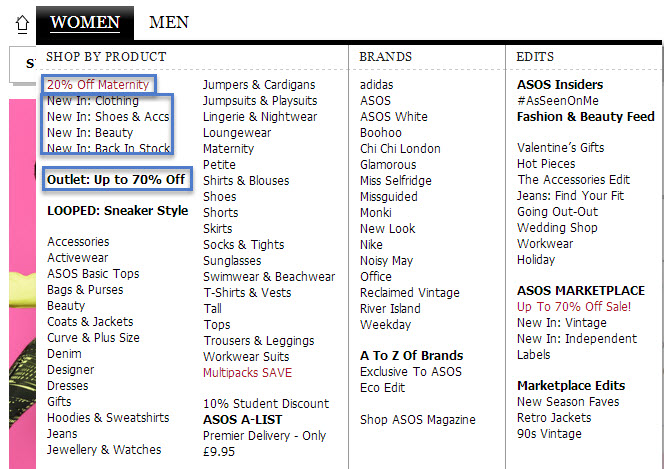Open the ASOS Insiders link
Viewport: 664px width, 469px height.
click(x=560, y=85)
